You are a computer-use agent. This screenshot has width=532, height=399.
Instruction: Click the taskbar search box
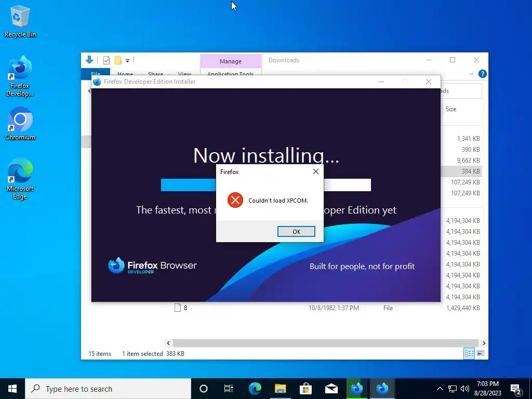pyautogui.click(x=108, y=389)
